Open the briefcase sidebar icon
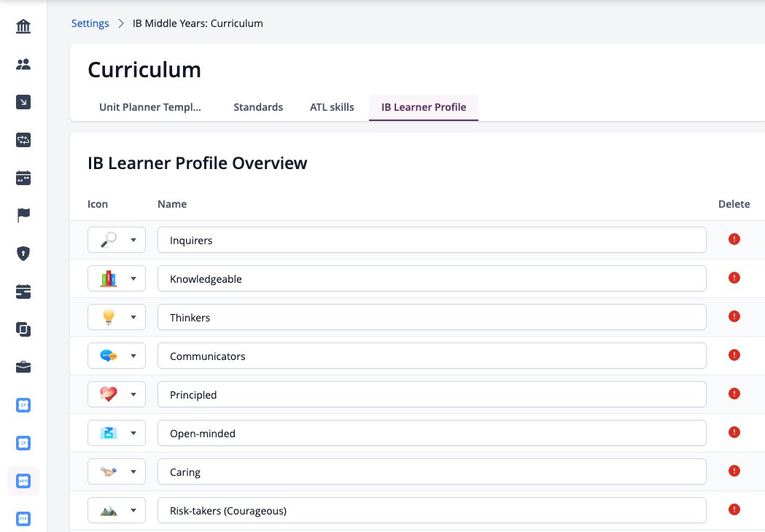 point(23,367)
